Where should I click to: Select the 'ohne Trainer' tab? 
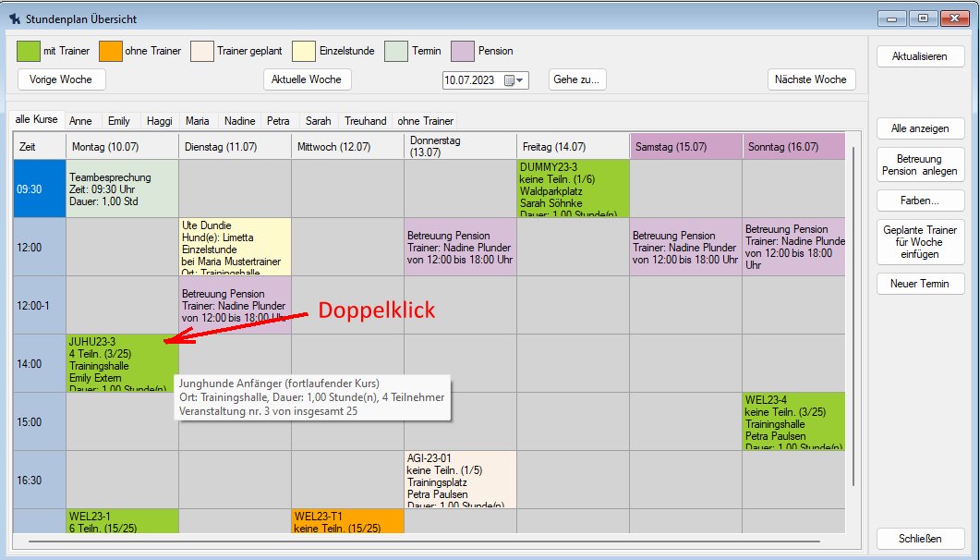point(425,121)
